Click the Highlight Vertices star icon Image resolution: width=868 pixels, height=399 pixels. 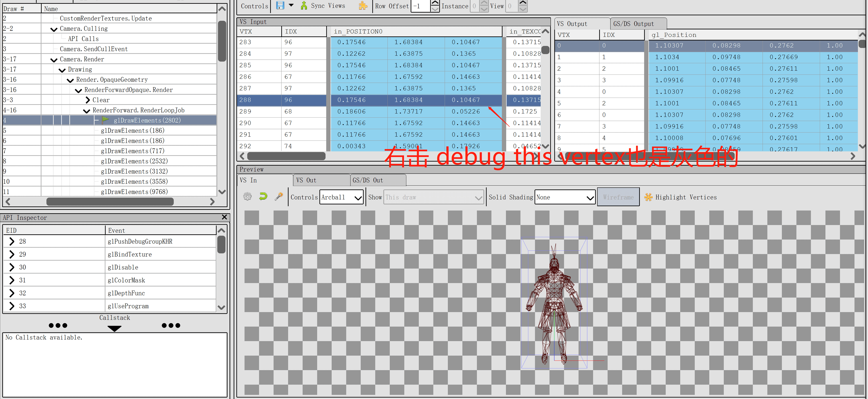pyautogui.click(x=648, y=197)
